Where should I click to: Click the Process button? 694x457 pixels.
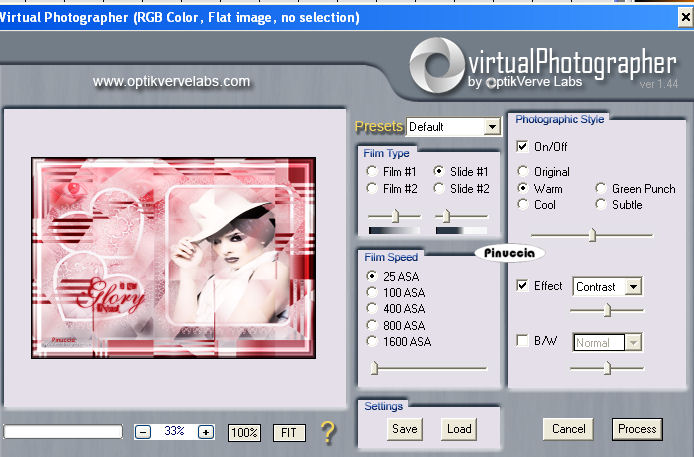click(x=637, y=429)
